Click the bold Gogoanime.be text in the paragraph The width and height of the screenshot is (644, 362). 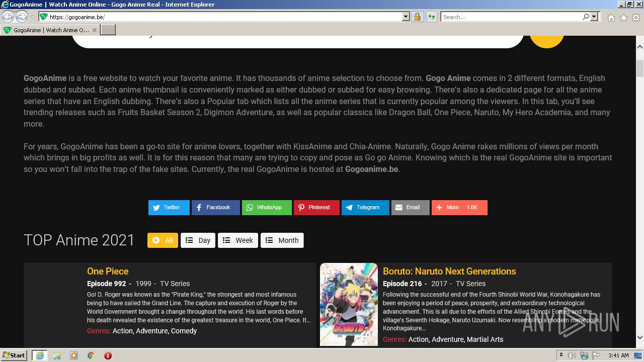click(372, 169)
